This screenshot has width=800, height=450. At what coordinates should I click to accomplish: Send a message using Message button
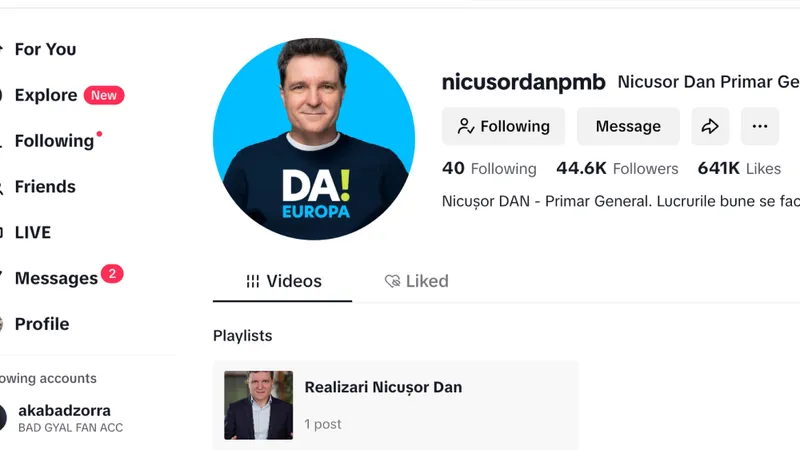(628, 126)
